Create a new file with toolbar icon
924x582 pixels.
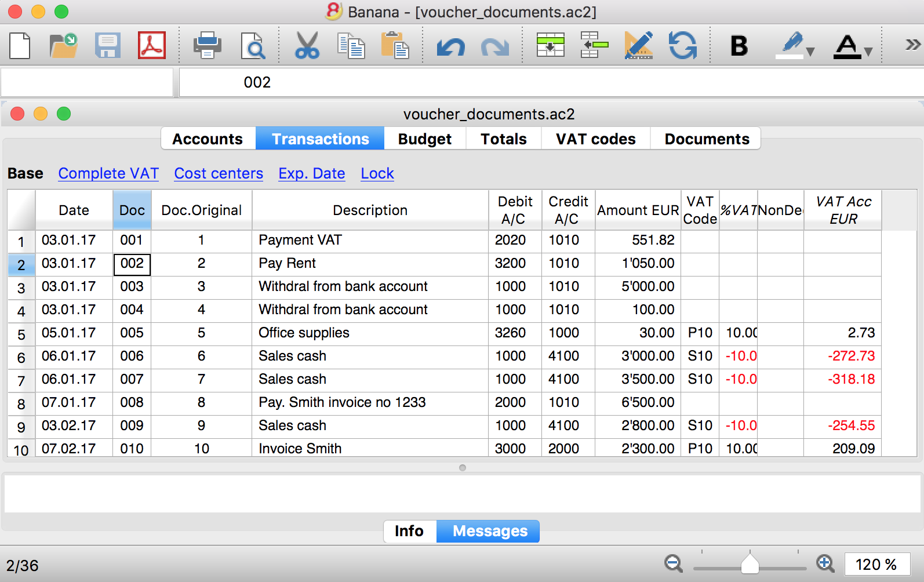click(20, 46)
